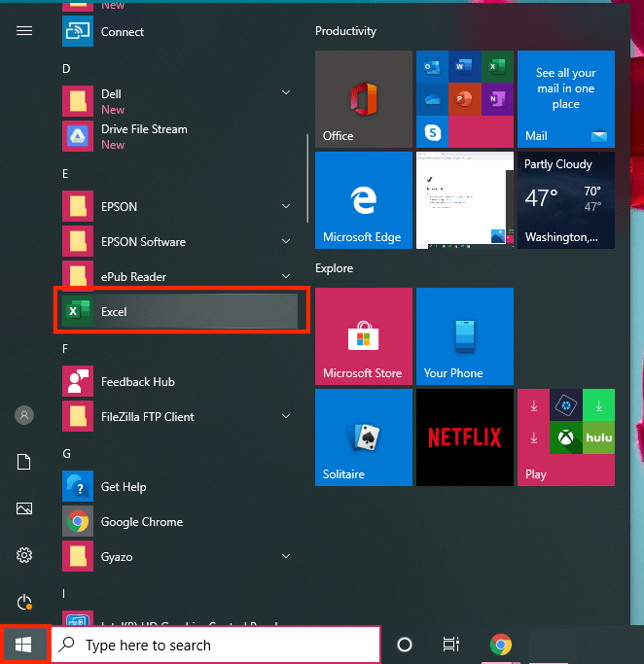This screenshot has width=644, height=664.
Task: Expand FileZilla FTP Client folder chevron
Action: (x=286, y=416)
